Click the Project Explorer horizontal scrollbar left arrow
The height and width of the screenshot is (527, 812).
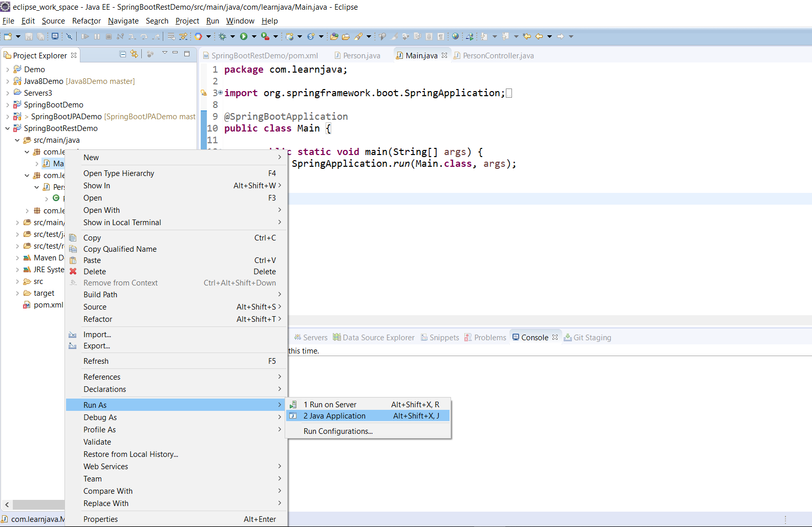[7, 504]
